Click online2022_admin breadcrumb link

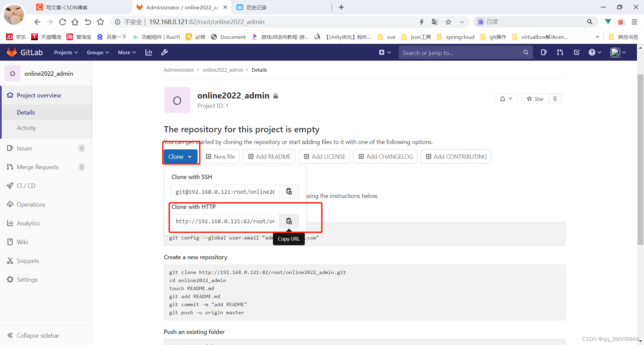[x=223, y=70]
